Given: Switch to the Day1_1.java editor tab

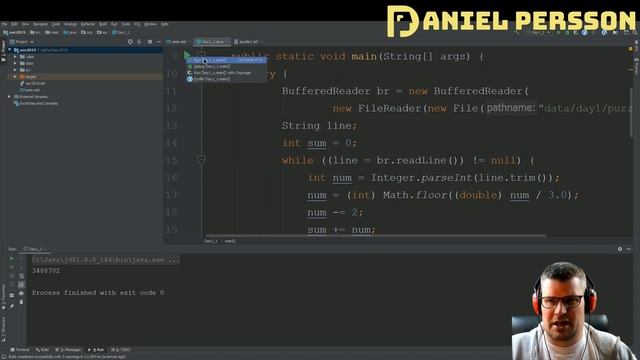Looking at the screenshot, I should pyautogui.click(x=211, y=42).
